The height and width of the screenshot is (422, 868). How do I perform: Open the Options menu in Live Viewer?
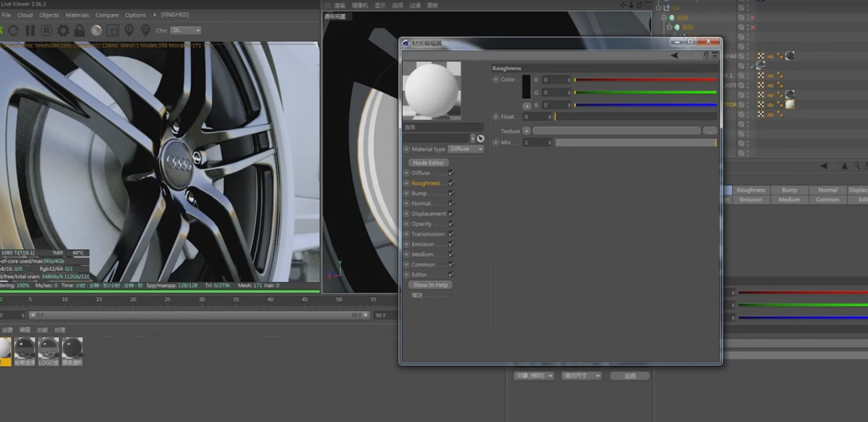(x=135, y=15)
